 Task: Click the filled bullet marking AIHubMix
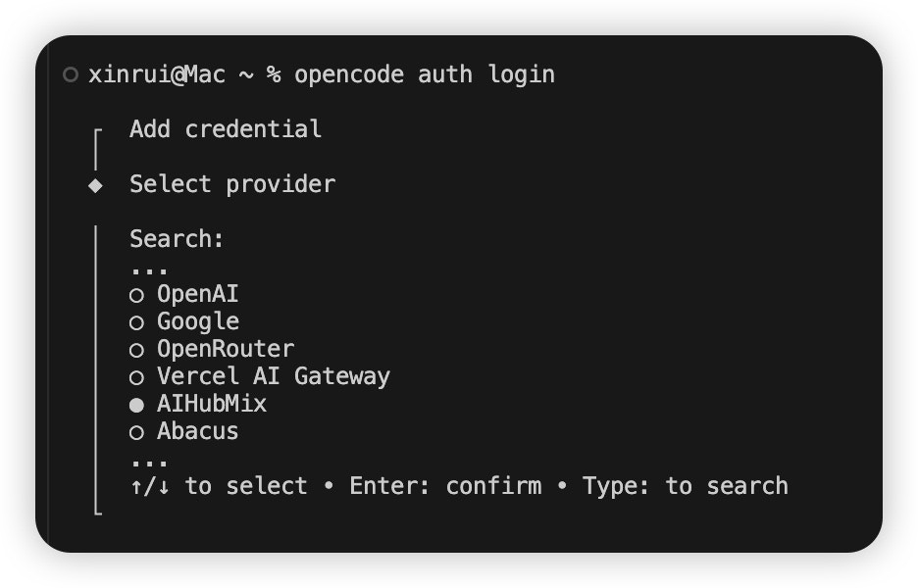pyautogui.click(x=138, y=404)
